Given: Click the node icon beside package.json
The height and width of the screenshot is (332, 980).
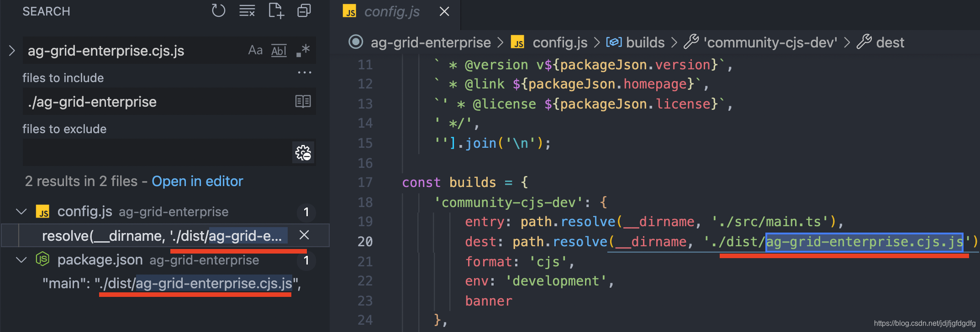Looking at the screenshot, I should (42, 259).
